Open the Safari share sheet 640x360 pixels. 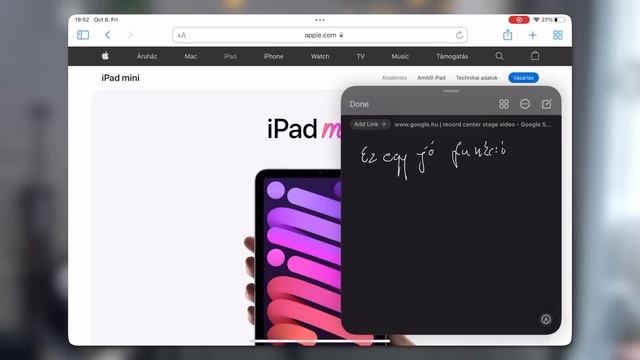point(507,35)
